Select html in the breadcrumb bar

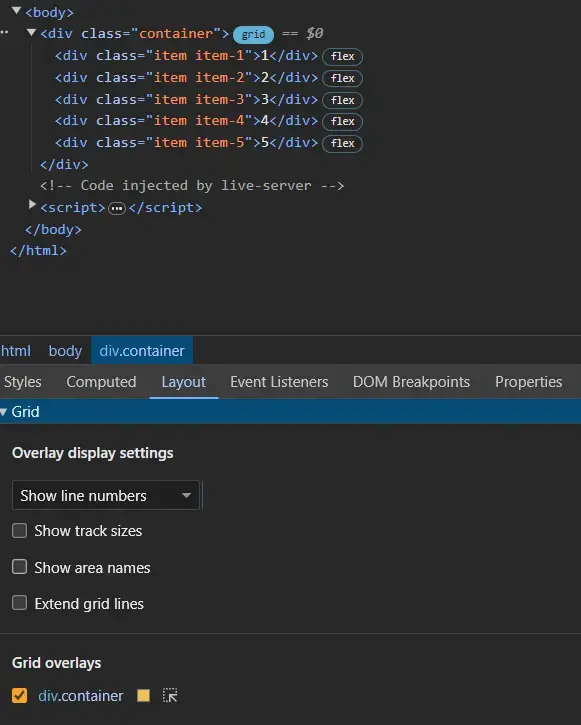[x=16, y=350]
